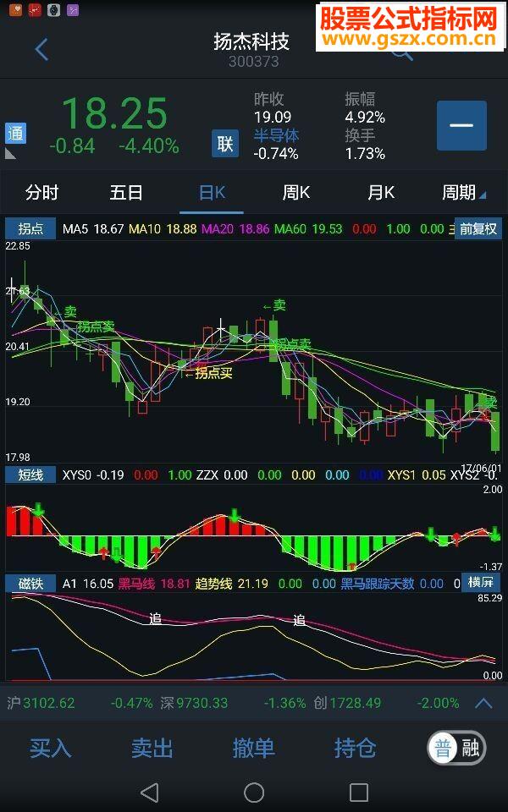Tap the XYS0 -0.19 indicator value

pos(93,475)
